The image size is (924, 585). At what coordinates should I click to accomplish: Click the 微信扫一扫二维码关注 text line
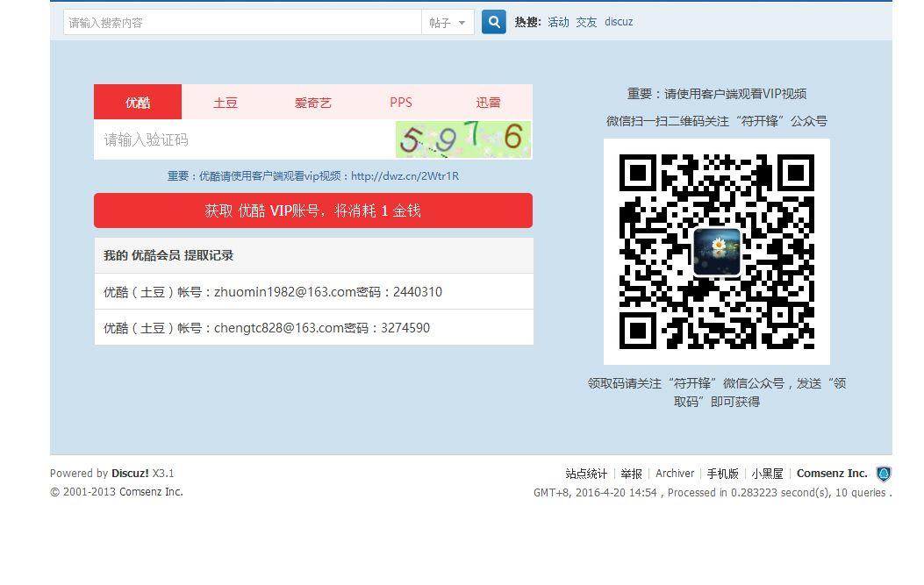click(x=717, y=121)
